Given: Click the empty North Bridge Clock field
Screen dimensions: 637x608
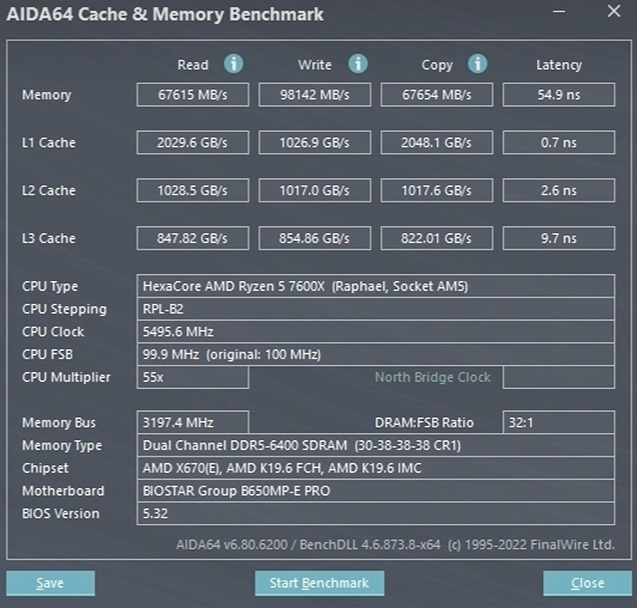Looking at the screenshot, I should tap(559, 377).
